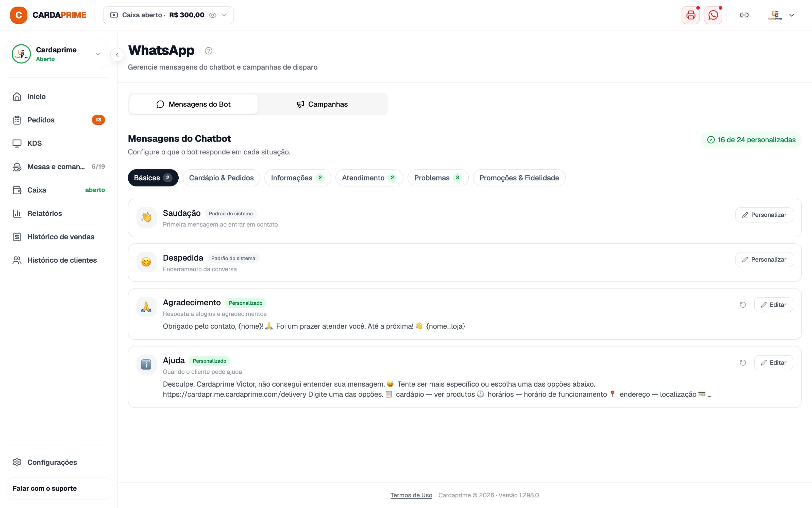The width and height of the screenshot is (812, 508).
Task: Toggle cash balance visibility eye icon
Action: click(x=212, y=15)
